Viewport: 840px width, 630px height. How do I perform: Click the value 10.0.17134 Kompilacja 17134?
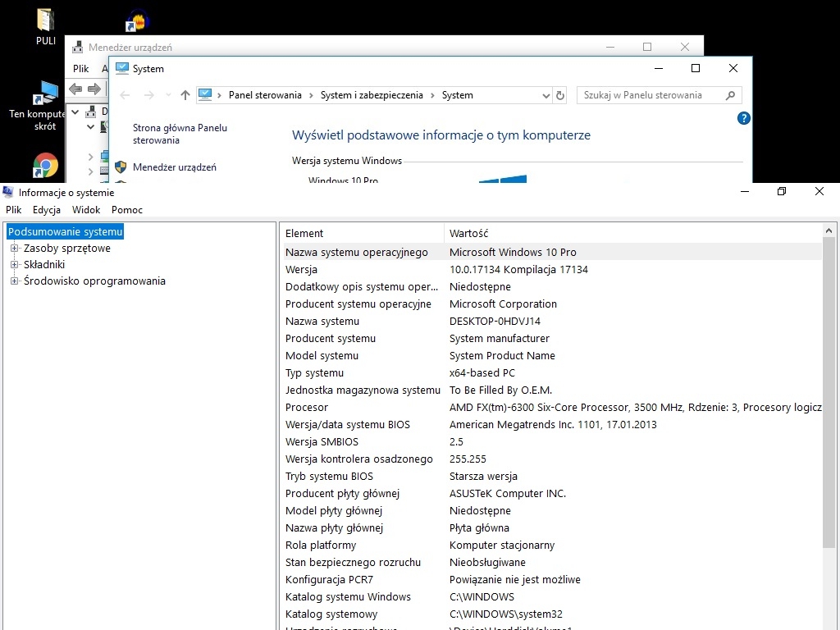coord(518,269)
